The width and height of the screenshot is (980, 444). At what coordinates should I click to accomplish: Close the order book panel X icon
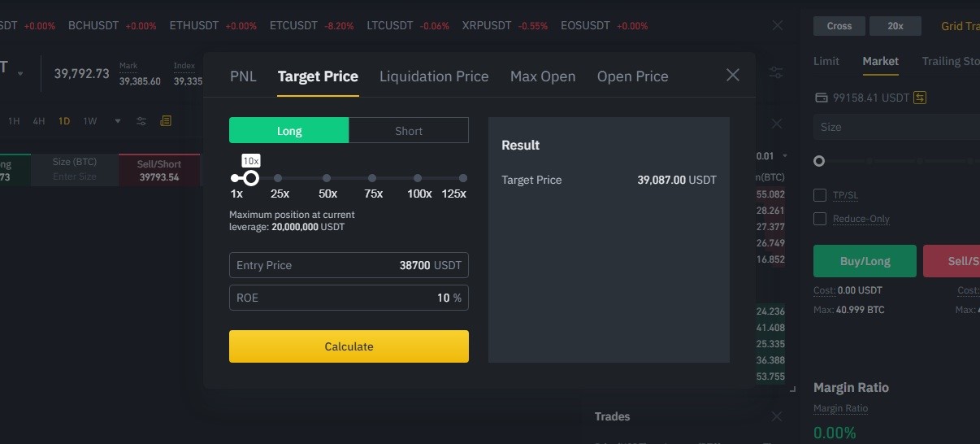click(x=777, y=124)
